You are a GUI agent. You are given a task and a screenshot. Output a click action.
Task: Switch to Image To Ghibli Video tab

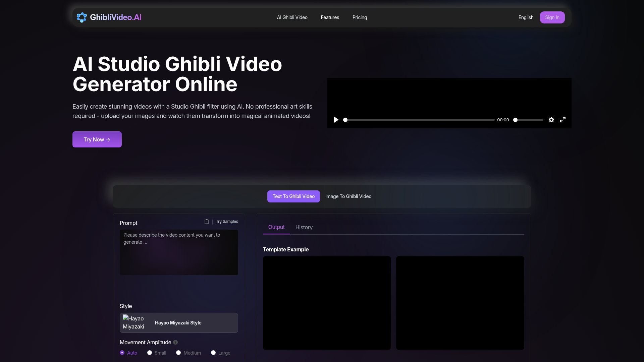pyautogui.click(x=348, y=196)
